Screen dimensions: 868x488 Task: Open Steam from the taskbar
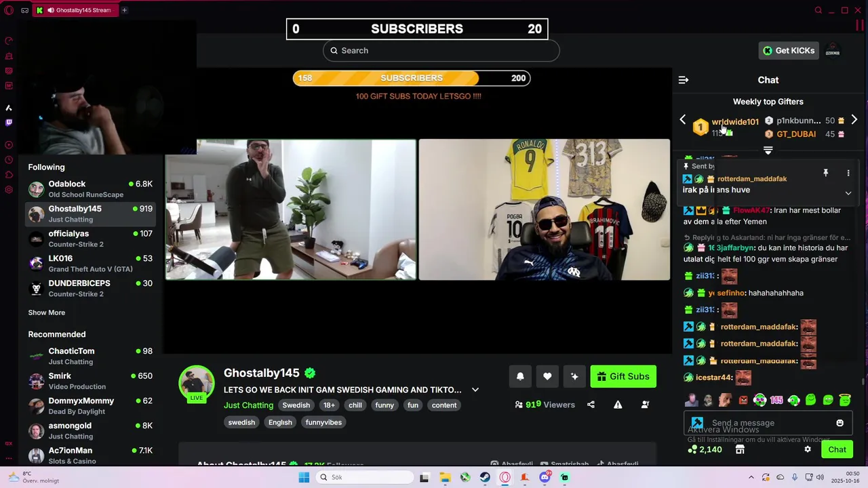tap(485, 477)
